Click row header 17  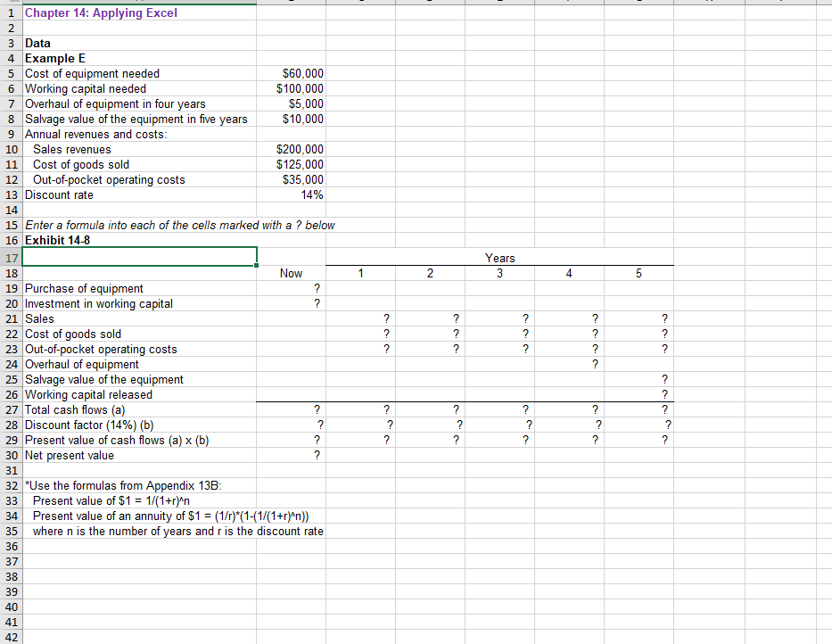pos(12,259)
